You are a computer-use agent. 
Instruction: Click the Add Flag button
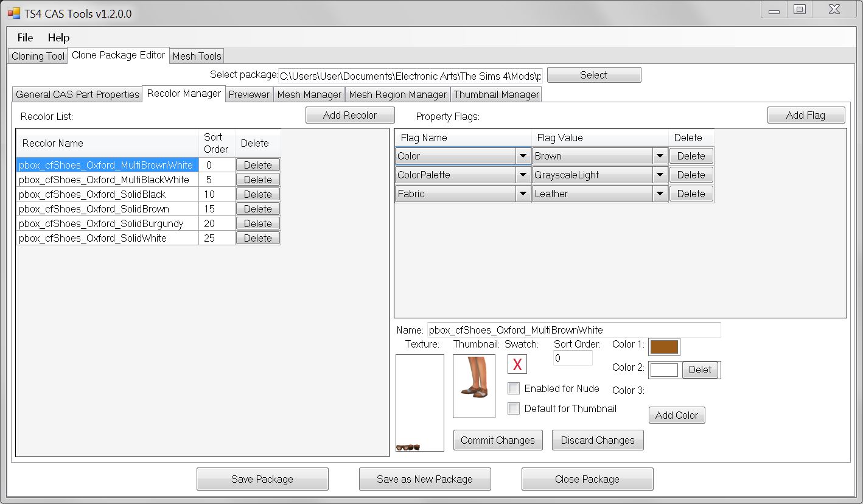(x=806, y=114)
